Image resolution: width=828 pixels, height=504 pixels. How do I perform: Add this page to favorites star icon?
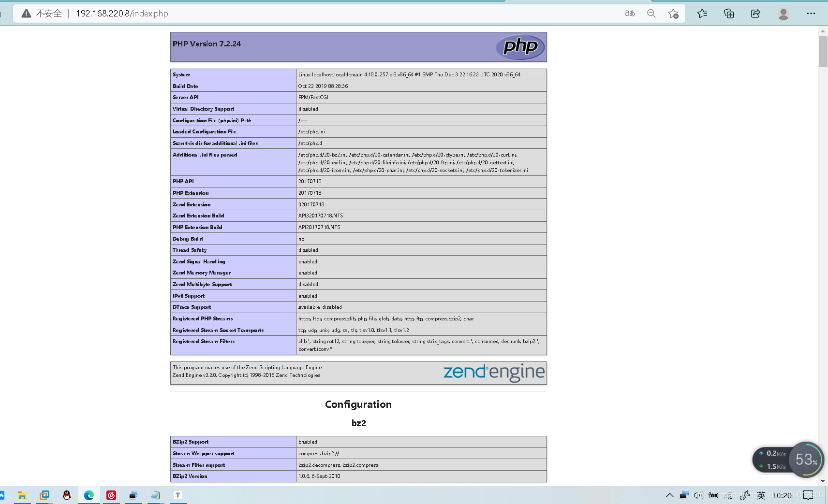coord(673,14)
